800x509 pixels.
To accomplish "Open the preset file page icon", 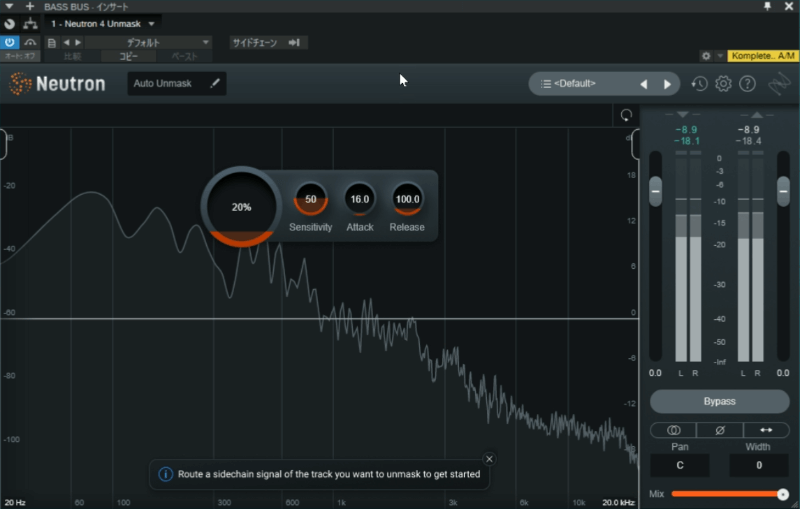I will pos(52,43).
